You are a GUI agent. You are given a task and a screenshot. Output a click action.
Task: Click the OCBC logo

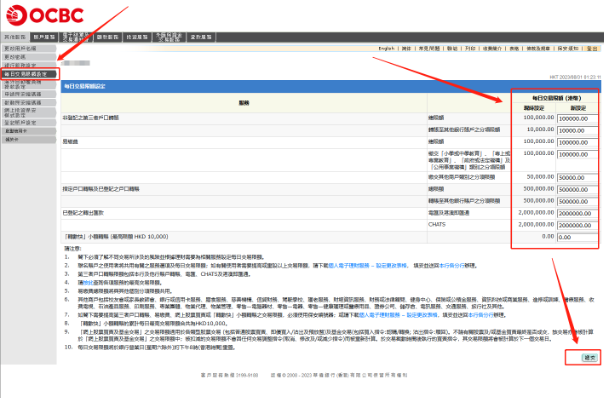[45, 15]
